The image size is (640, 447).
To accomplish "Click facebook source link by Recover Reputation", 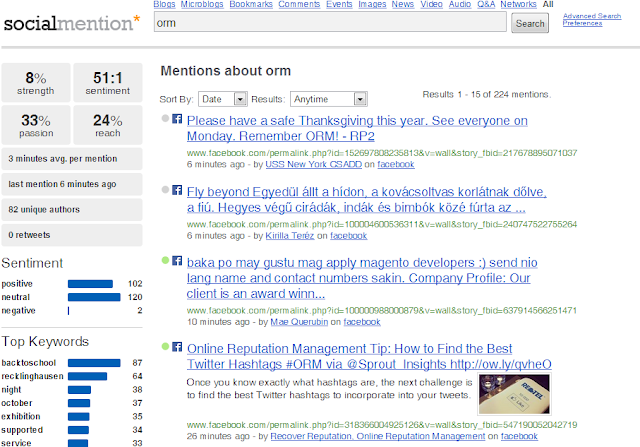I will [x=519, y=436].
